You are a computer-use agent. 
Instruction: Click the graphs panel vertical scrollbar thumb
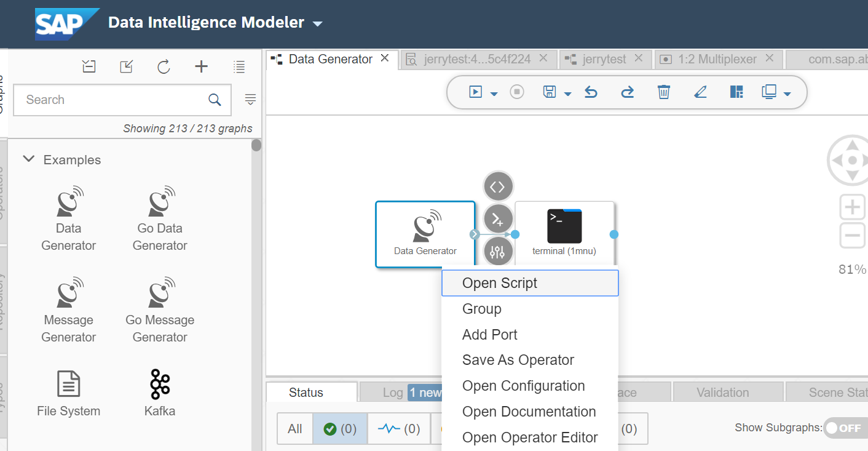tap(256, 146)
